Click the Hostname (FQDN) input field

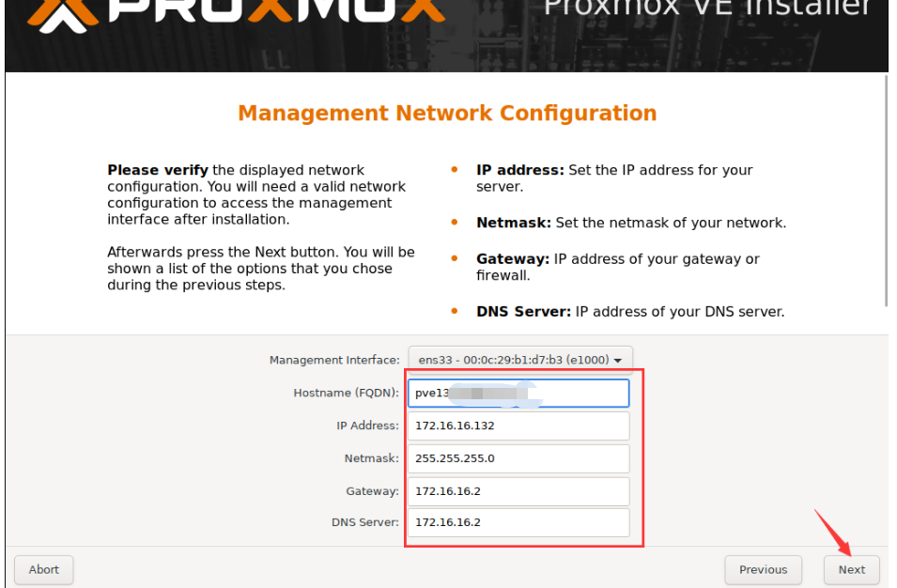tap(518, 393)
